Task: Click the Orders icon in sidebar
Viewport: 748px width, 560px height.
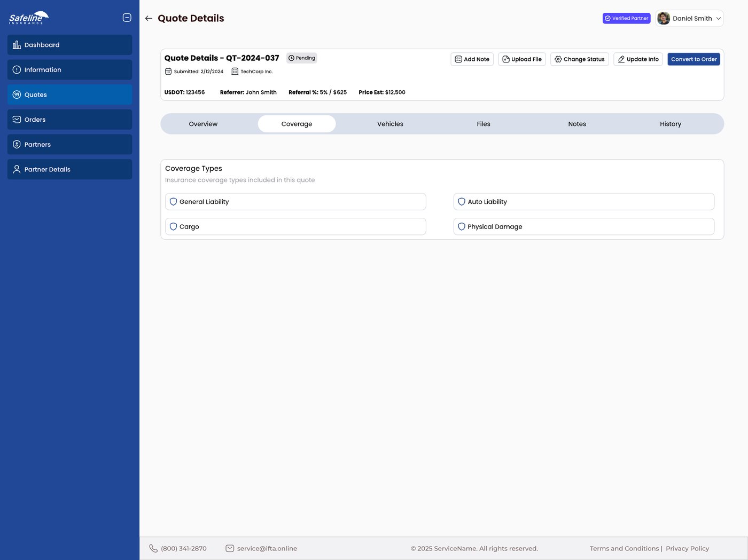Action: tap(17, 120)
